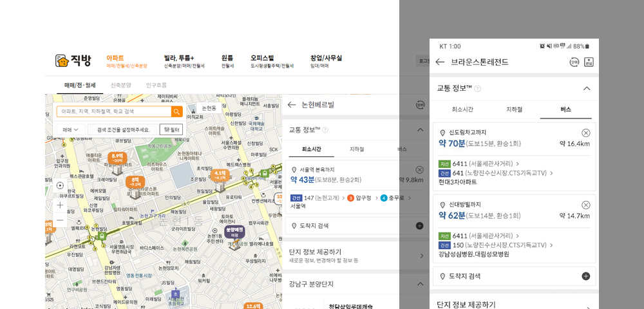Switch to the 인구흐름 tab
The width and height of the screenshot is (644, 309).
tap(156, 86)
